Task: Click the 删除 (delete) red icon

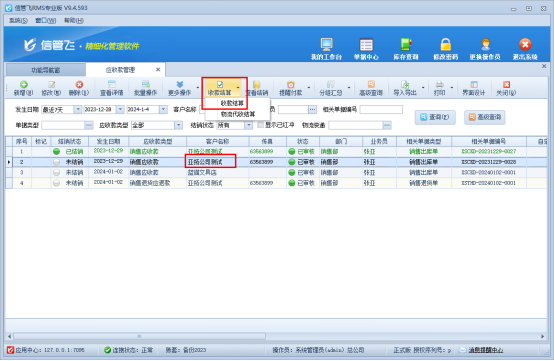Action: (x=79, y=88)
